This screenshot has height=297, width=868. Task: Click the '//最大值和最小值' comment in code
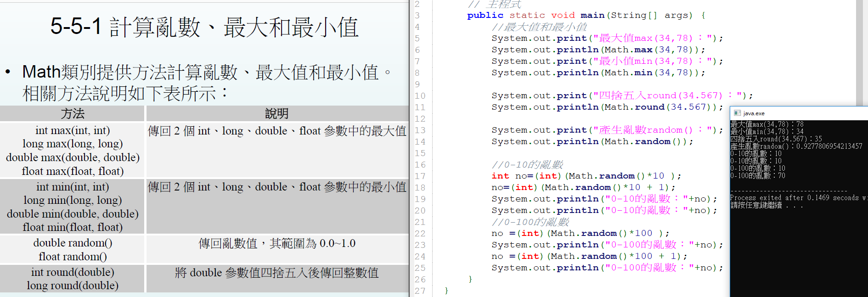point(539,27)
